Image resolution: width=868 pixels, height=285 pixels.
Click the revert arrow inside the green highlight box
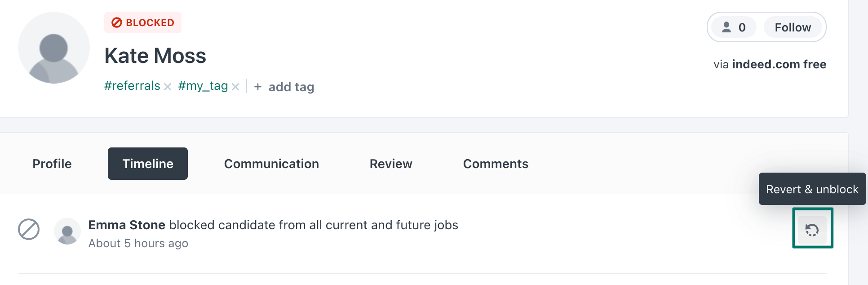tap(812, 229)
